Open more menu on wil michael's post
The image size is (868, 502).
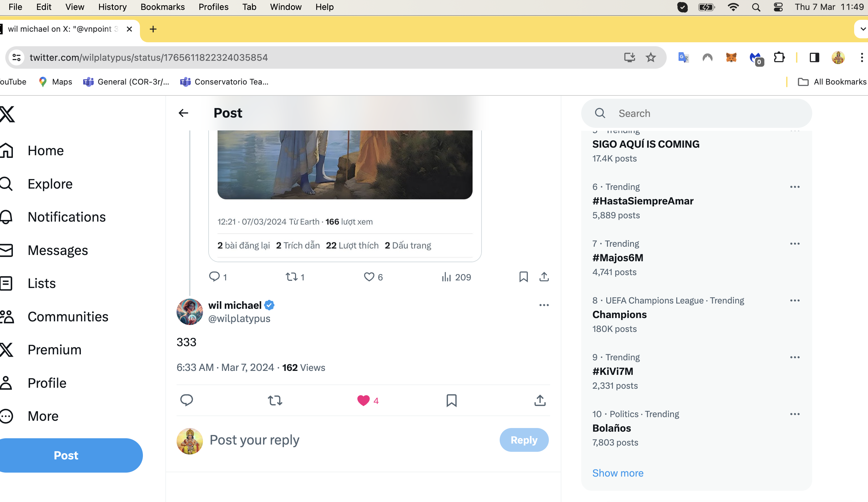(544, 305)
